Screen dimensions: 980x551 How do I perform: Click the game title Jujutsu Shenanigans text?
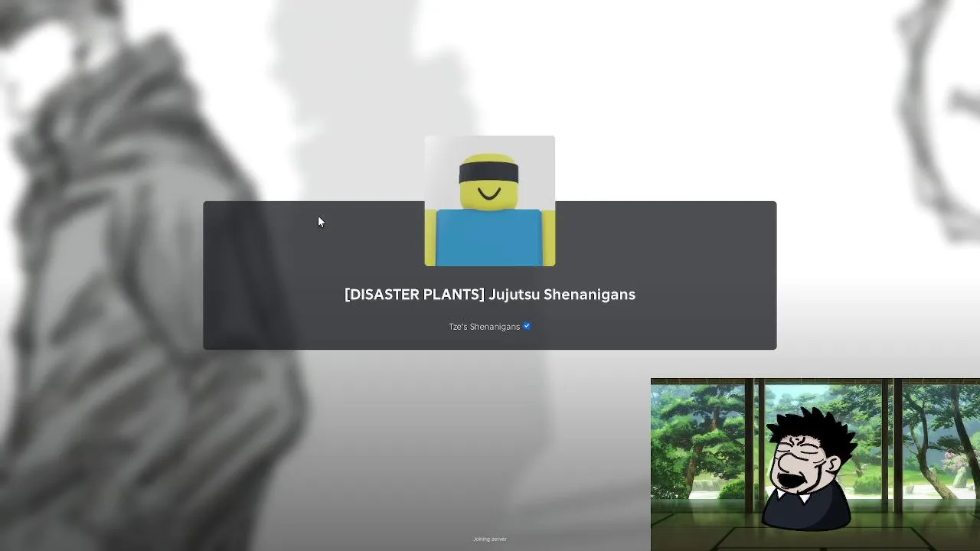pyautogui.click(x=490, y=295)
